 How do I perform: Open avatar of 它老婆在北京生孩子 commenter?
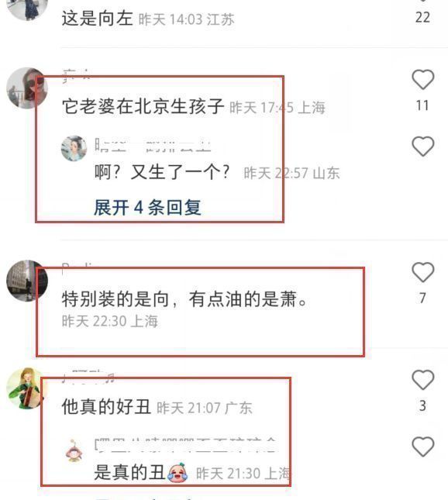27,88
